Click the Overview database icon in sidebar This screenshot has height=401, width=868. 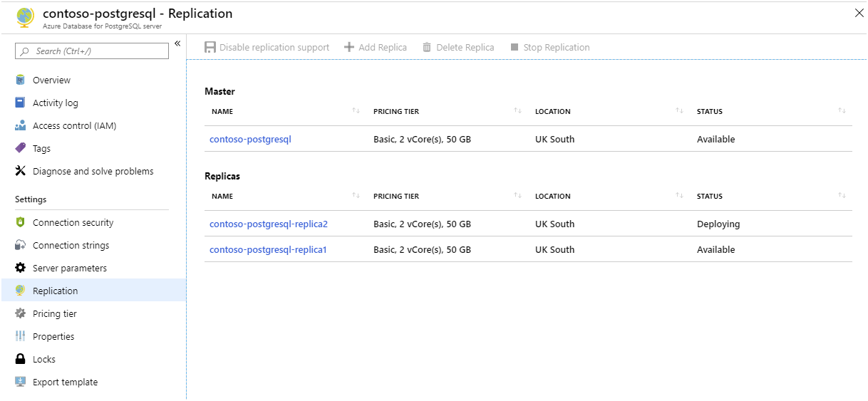coord(20,80)
